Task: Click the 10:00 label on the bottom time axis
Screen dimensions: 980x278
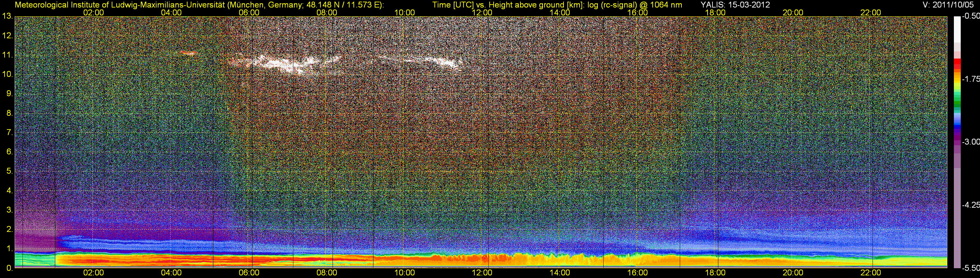Action: [x=404, y=273]
